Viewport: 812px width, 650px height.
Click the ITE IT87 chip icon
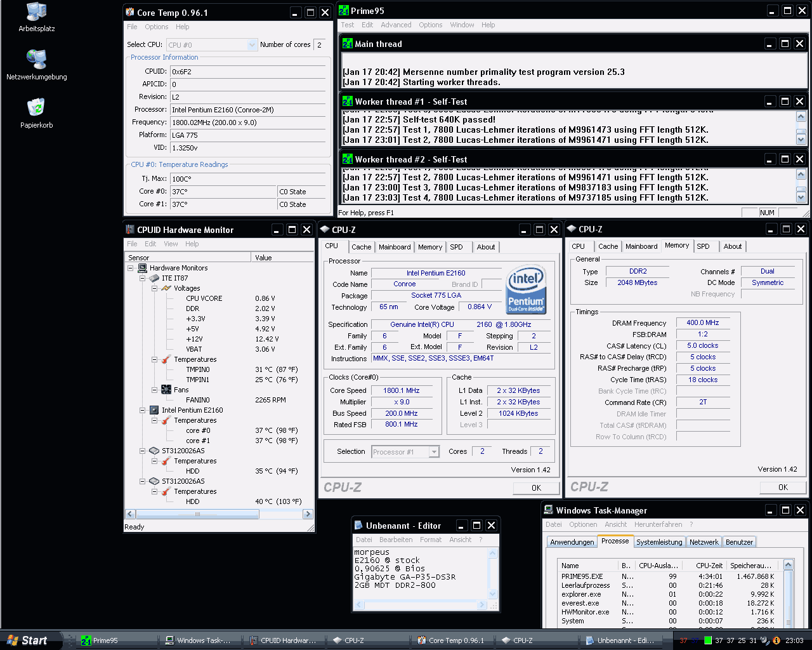(x=154, y=278)
